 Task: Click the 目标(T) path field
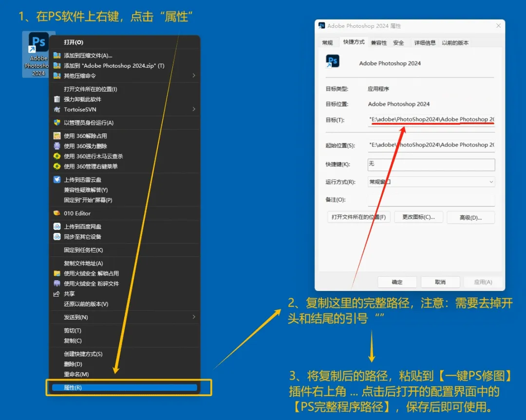tap(431, 119)
